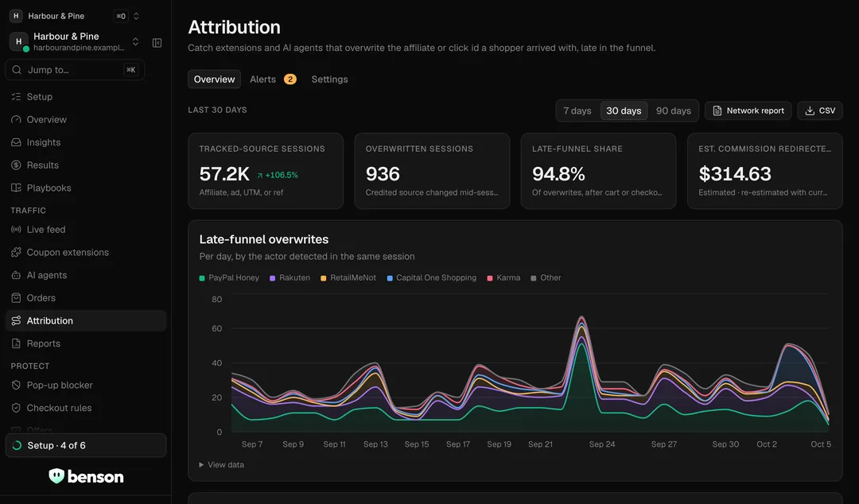This screenshot has height=504, width=859.
Task: Click the Setup checklist icon in sidebar
Action: pos(16,96)
